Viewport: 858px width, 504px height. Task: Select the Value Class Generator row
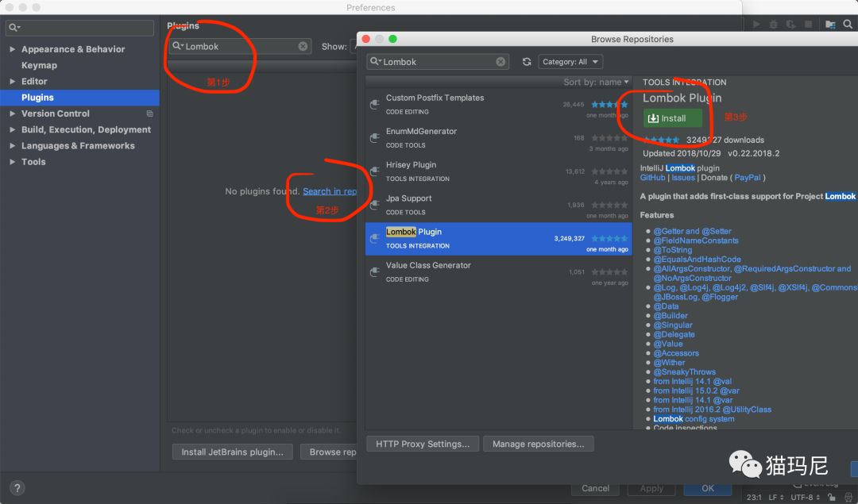498,271
